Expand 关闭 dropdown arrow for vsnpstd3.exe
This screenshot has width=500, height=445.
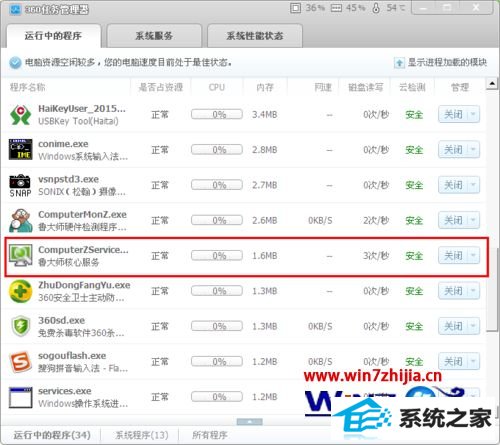pos(474,185)
